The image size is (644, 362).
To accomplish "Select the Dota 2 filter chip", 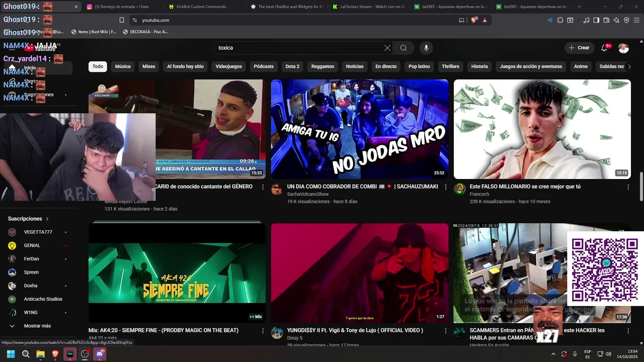I will [292, 66].
